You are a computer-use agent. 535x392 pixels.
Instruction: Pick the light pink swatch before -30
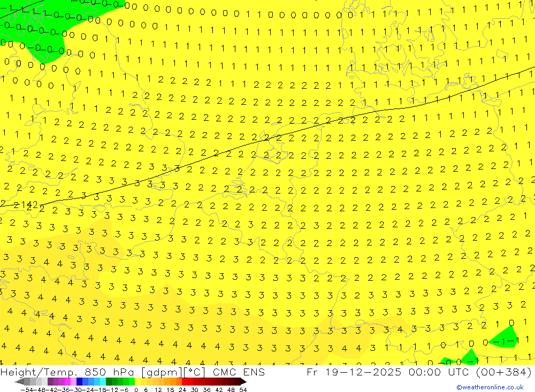click(73, 381)
